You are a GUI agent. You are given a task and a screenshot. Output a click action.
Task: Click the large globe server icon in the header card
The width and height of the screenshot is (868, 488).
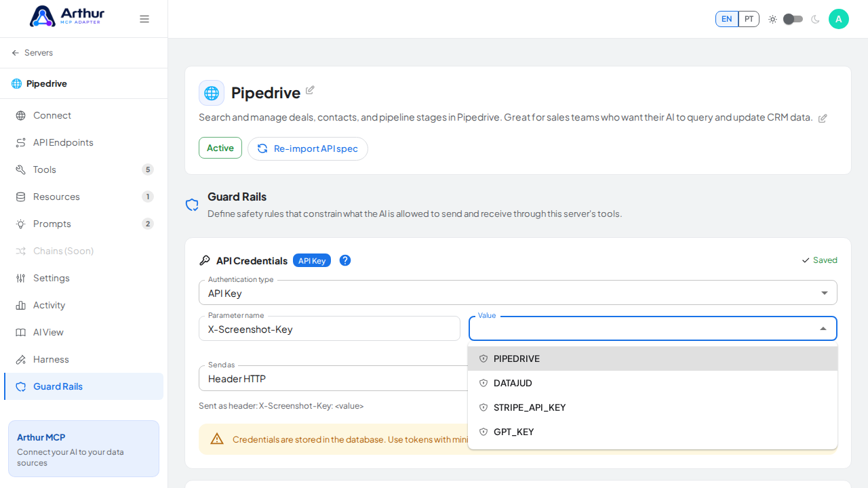(212, 93)
